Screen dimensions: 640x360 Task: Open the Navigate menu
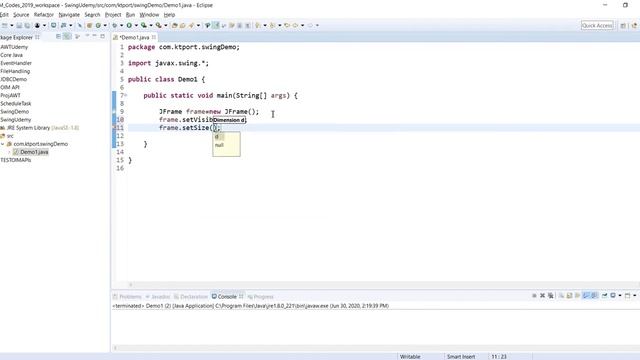click(x=69, y=15)
